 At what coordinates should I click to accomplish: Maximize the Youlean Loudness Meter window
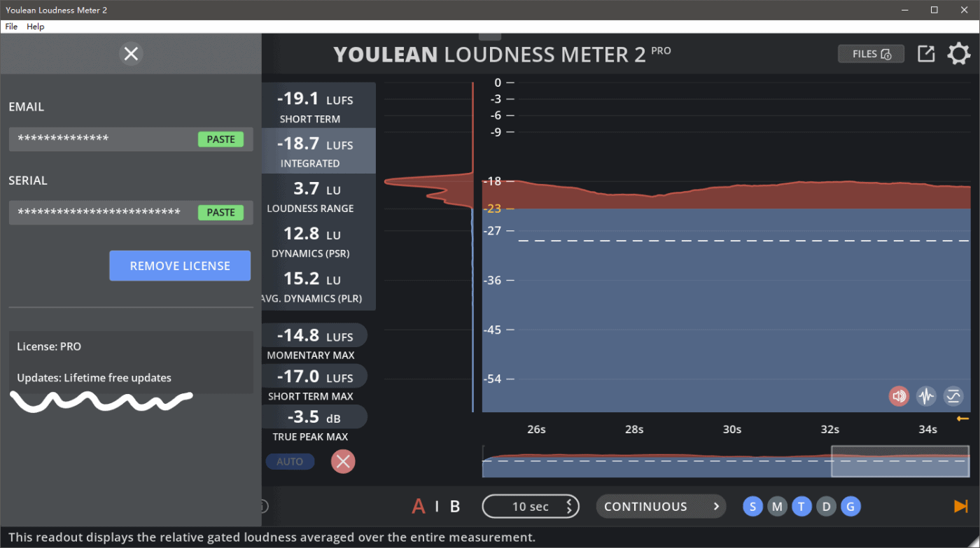[934, 10]
